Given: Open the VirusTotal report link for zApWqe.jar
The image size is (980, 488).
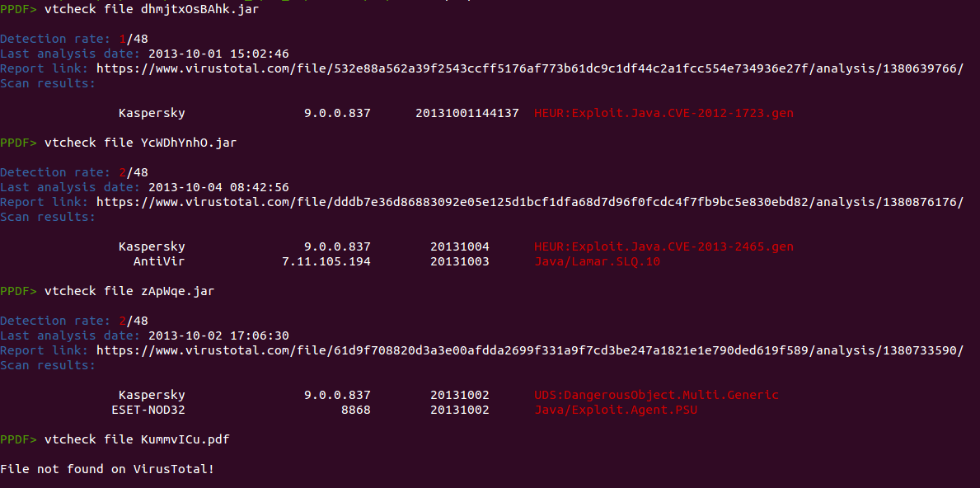Looking at the screenshot, I should pyautogui.click(x=529, y=350).
